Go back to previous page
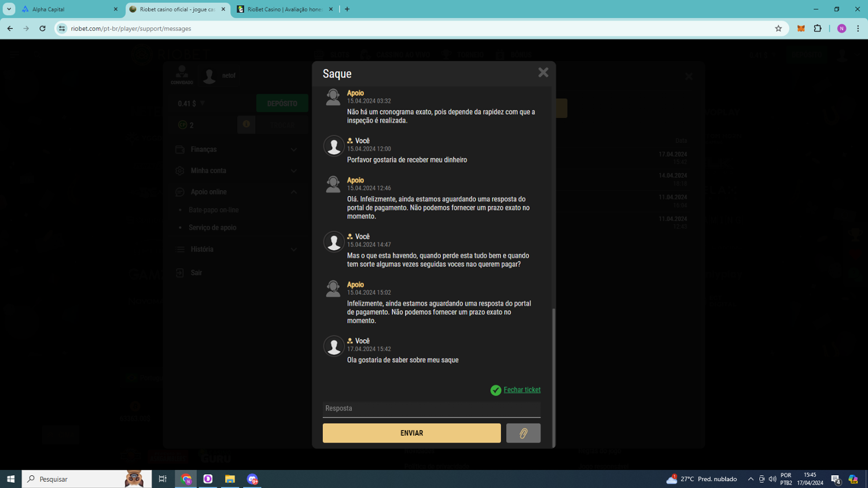Viewport: 868px width, 488px height. pos(10,28)
